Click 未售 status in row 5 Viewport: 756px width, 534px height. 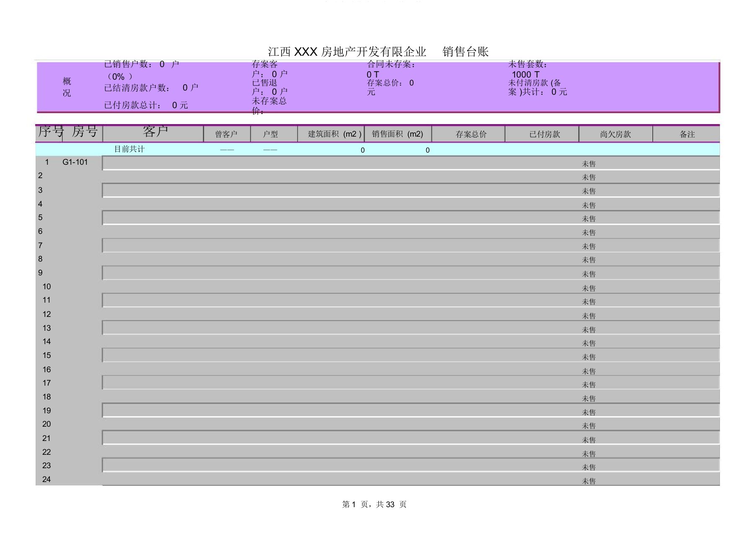tap(589, 219)
